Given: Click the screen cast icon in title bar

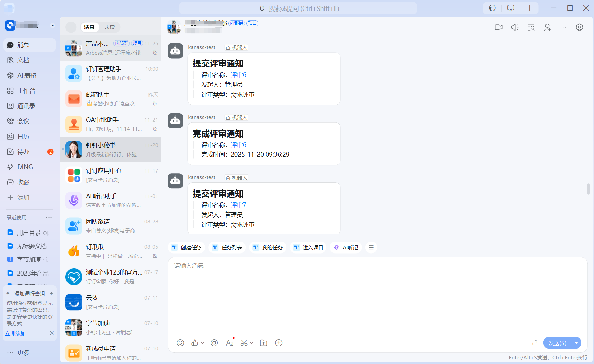Looking at the screenshot, I should [511, 8].
